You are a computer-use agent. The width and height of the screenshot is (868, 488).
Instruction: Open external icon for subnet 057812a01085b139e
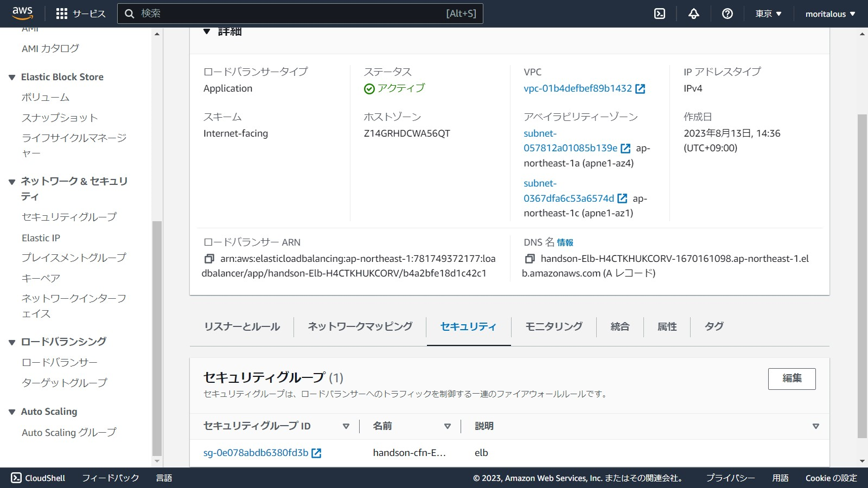click(x=625, y=148)
